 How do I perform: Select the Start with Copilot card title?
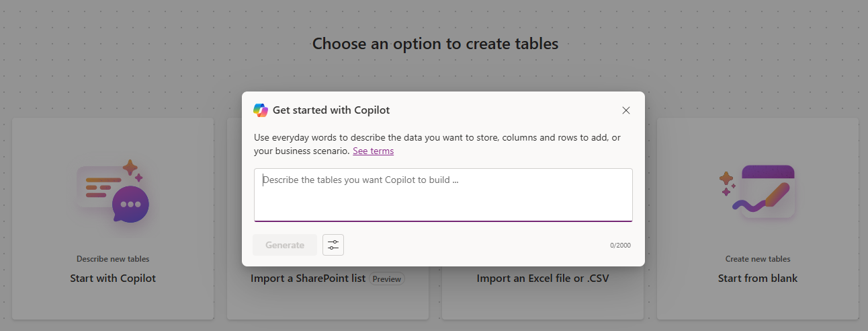tap(113, 279)
